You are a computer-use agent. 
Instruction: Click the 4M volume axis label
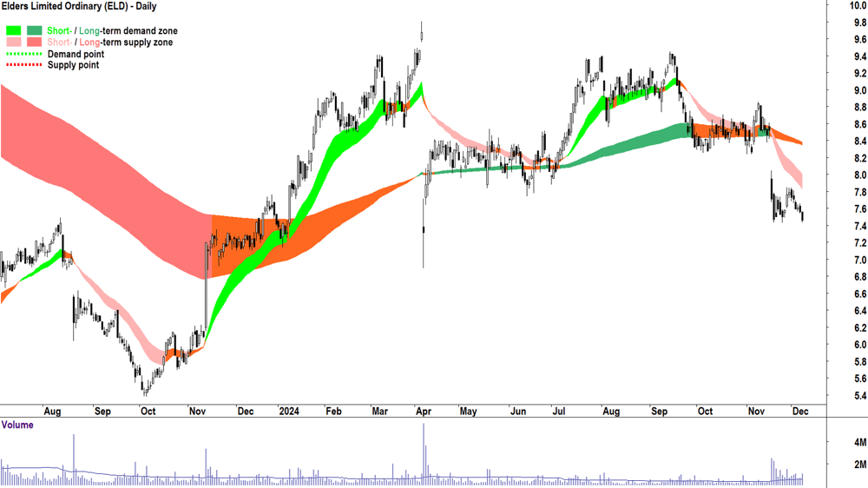[x=860, y=442]
